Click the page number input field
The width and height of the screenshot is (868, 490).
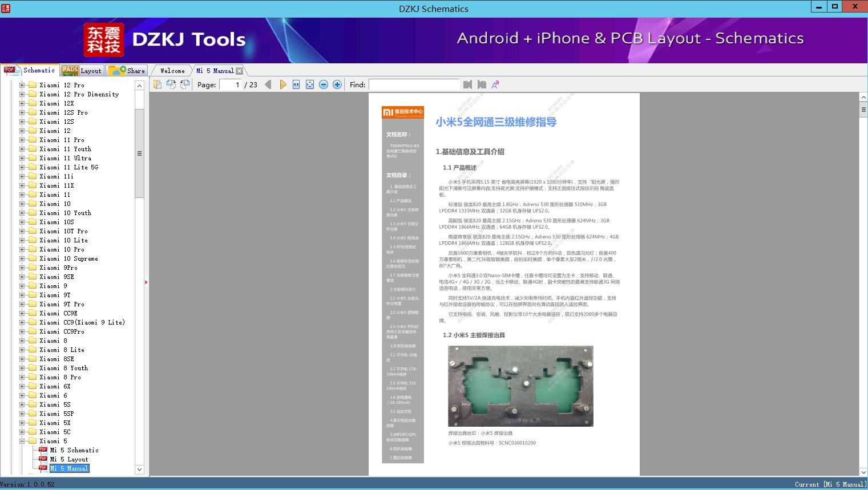point(230,84)
